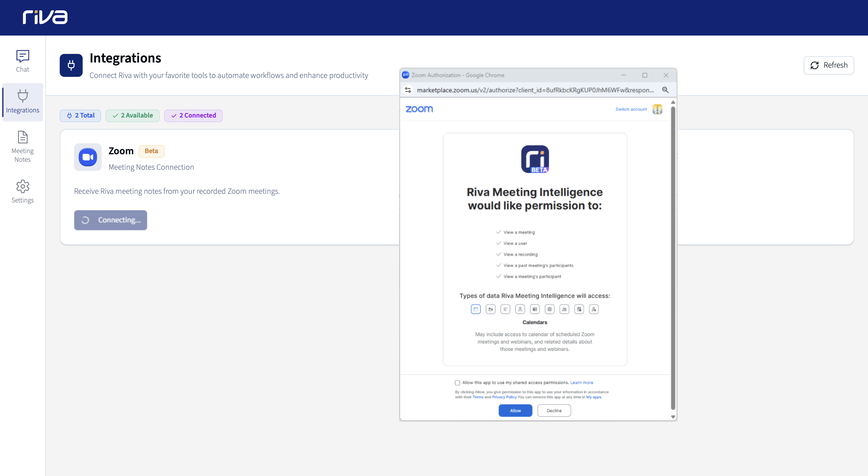868x476 pixels.
Task: Select the 2 Total filter badge
Action: pyautogui.click(x=81, y=116)
